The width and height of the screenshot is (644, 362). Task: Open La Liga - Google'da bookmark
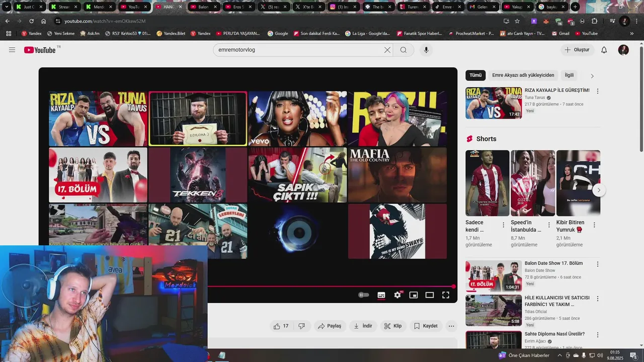pyautogui.click(x=367, y=34)
